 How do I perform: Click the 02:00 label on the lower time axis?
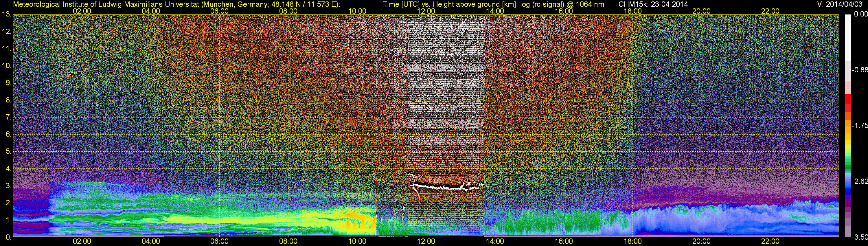point(82,241)
